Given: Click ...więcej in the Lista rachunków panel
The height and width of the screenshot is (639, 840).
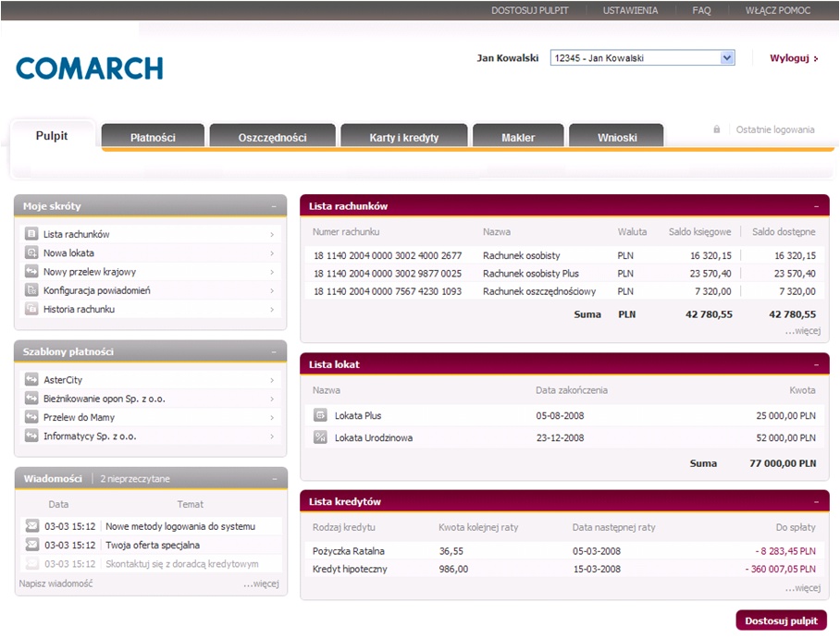Looking at the screenshot, I should [803, 330].
